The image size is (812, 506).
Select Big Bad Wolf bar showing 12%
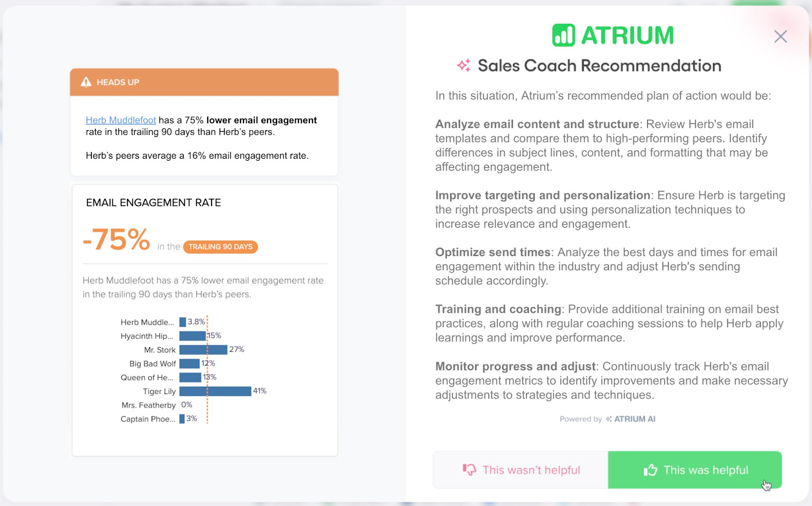coord(189,364)
